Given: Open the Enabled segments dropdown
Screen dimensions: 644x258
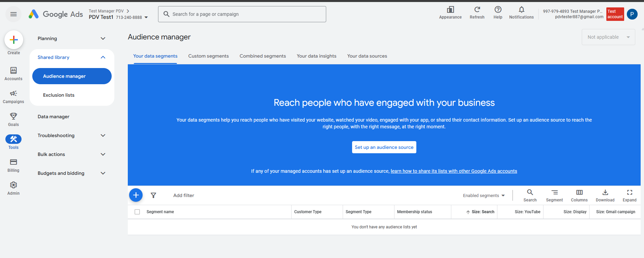Looking at the screenshot, I should [x=484, y=196].
